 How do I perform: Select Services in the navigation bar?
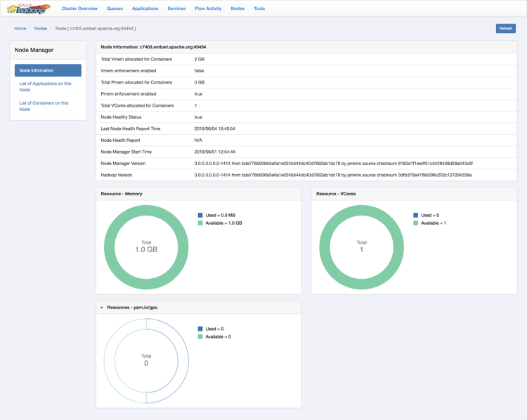point(176,8)
